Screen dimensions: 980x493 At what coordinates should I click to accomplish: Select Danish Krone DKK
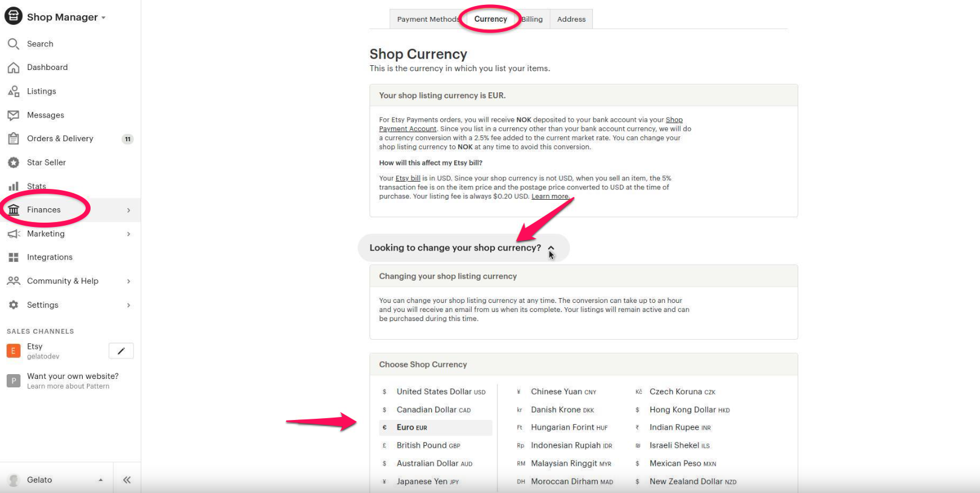(x=562, y=410)
